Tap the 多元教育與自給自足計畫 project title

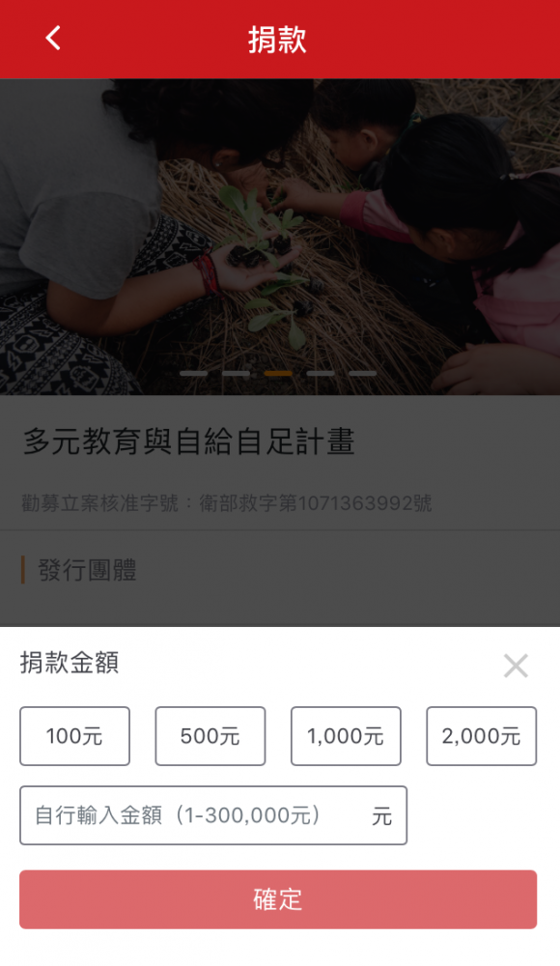coord(188,441)
